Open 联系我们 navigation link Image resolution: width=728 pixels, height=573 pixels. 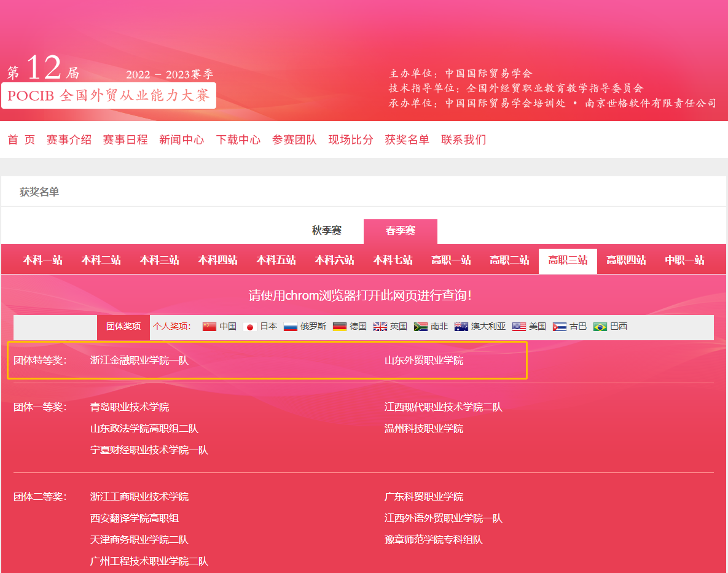click(463, 140)
